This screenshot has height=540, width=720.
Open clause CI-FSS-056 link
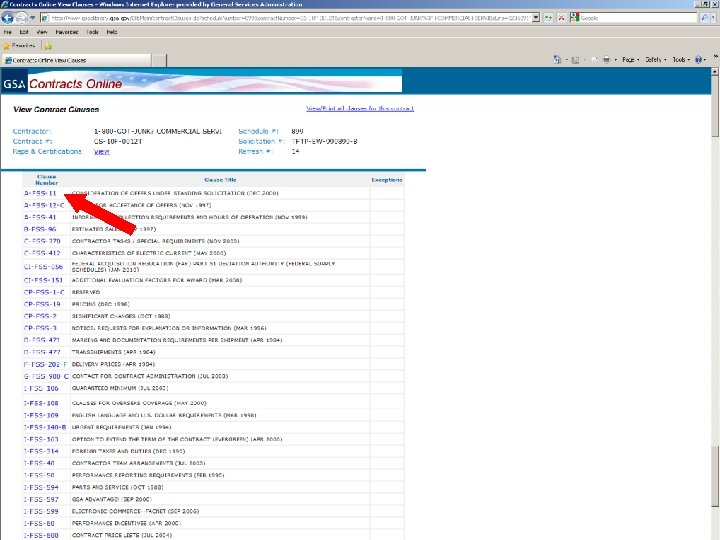tap(44, 267)
